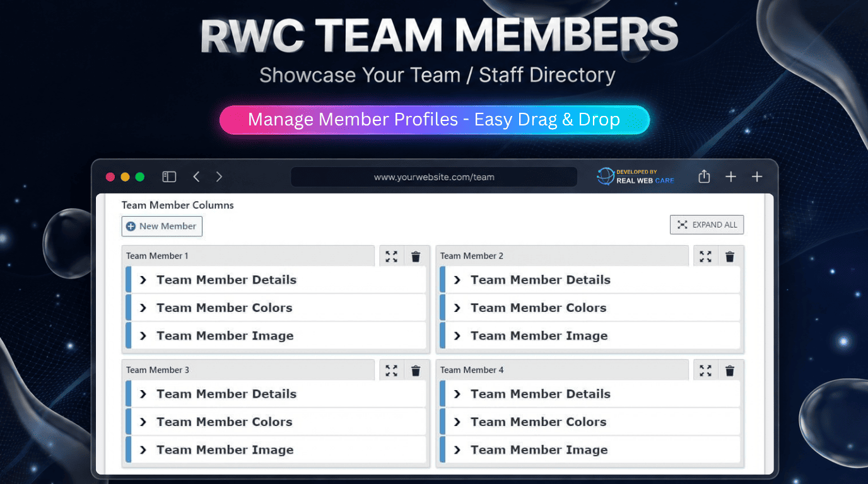
Task: Expand Team Member 4 fullscreen icon
Action: click(706, 370)
